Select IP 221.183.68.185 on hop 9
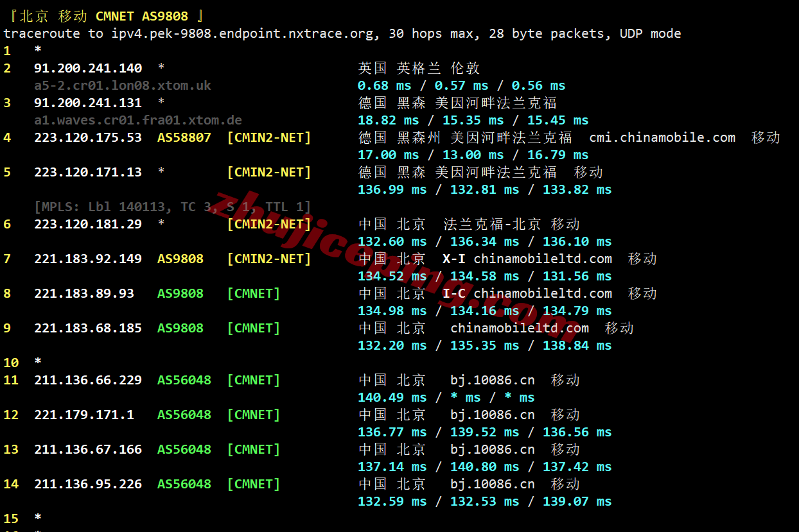 pos(88,328)
